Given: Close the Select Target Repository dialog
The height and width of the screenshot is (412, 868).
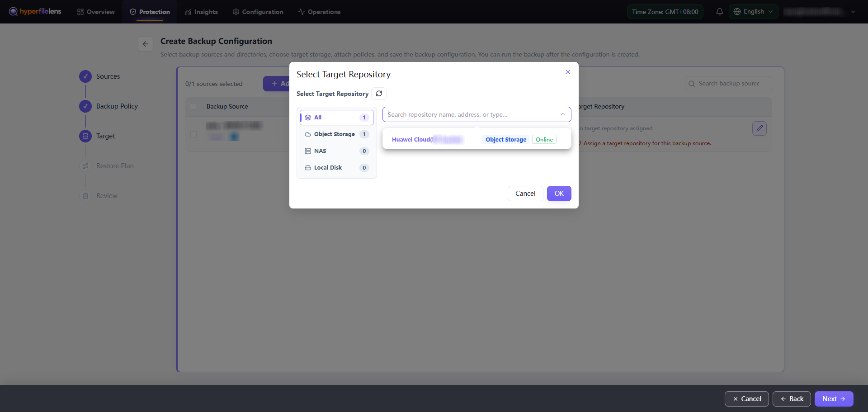Looking at the screenshot, I should pos(568,72).
